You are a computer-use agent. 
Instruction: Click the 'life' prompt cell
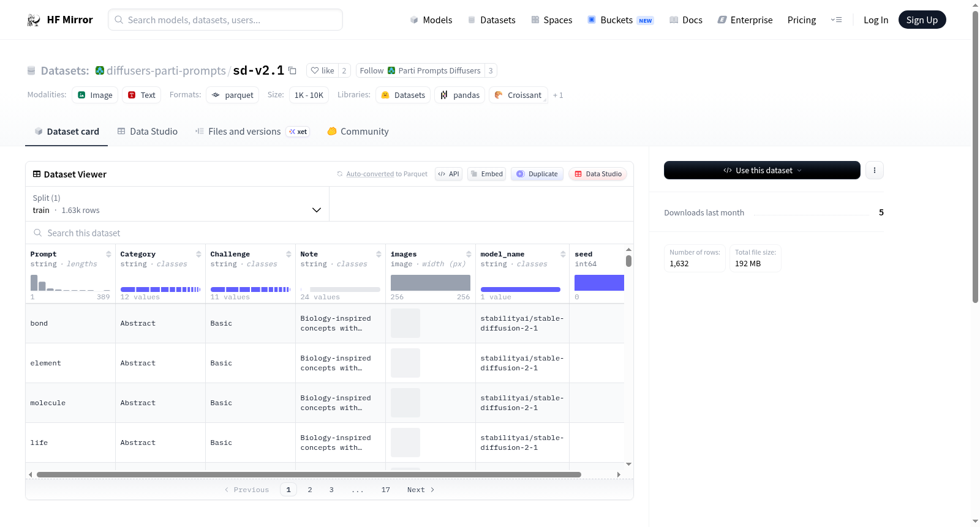70,443
